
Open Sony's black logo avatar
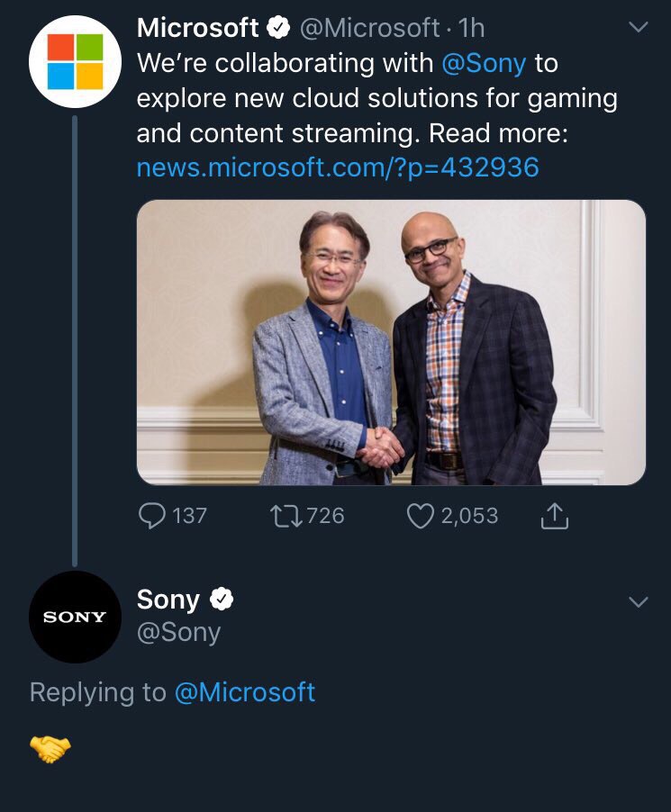(x=74, y=617)
